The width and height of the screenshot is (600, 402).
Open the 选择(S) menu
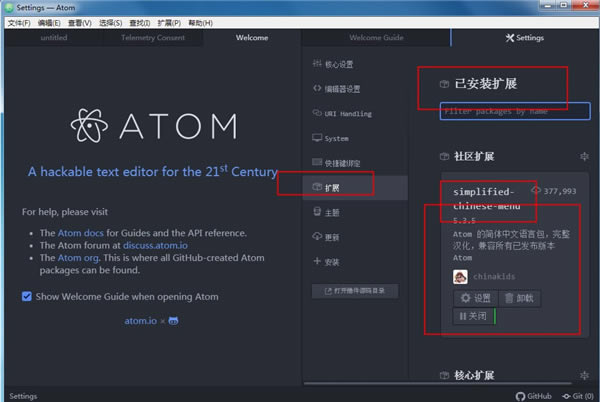click(x=111, y=23)
